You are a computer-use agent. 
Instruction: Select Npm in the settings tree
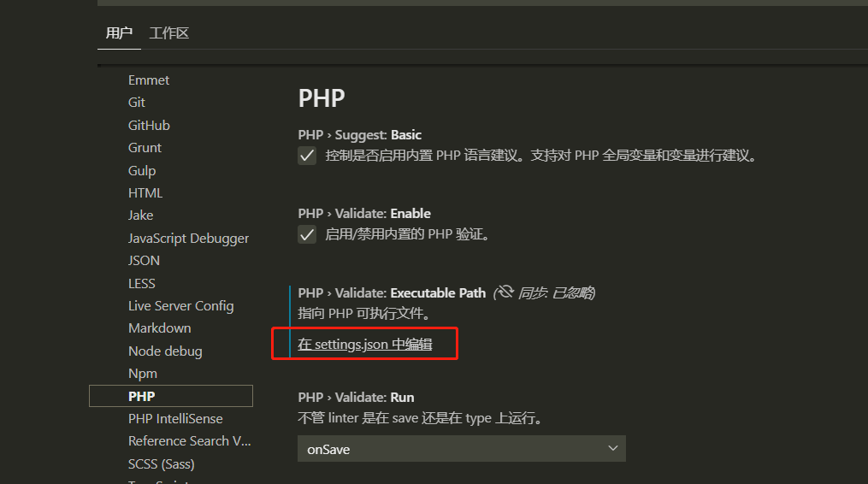143,374
